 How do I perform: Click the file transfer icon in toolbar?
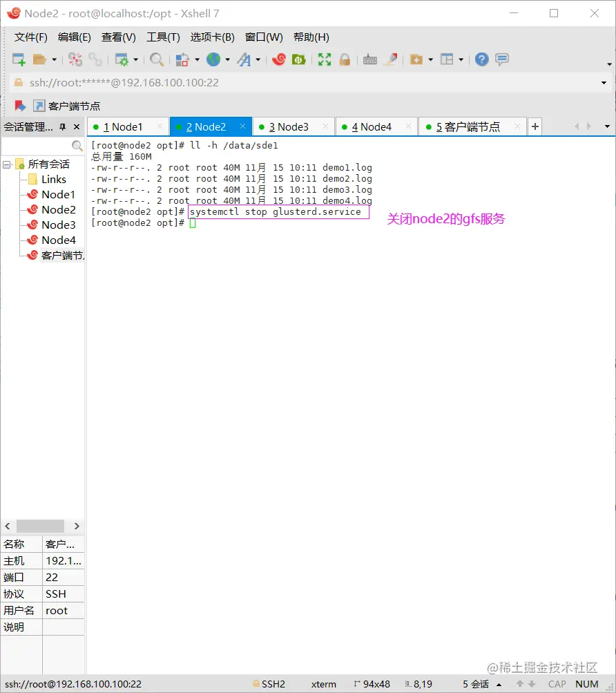(x=182, y=59)
